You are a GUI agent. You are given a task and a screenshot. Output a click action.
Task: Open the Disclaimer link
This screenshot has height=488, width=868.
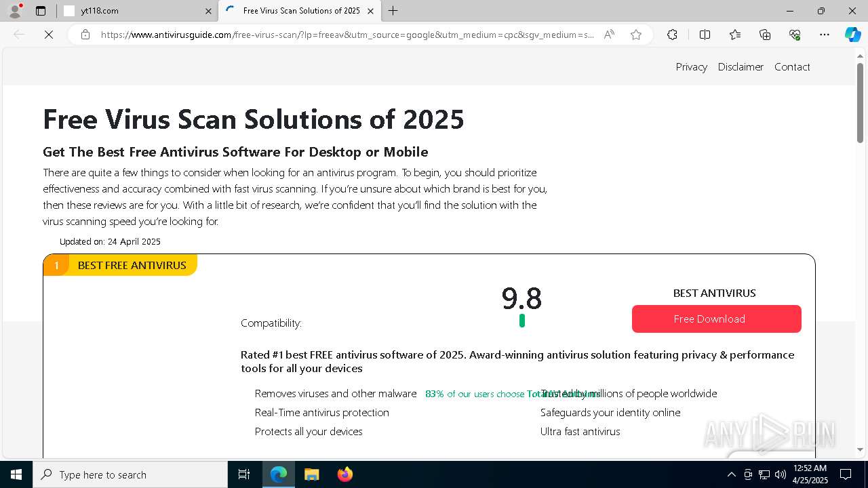click(x=741, y=66)
